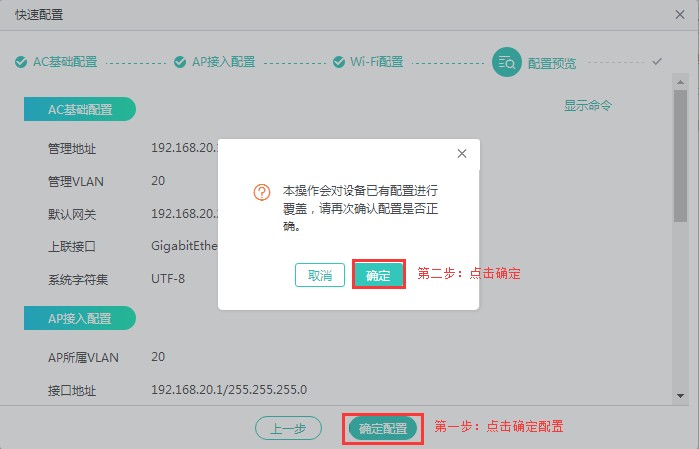The image size is (699, 449).
Task: Select the 配置预览 step label
Action: (552, 62)
